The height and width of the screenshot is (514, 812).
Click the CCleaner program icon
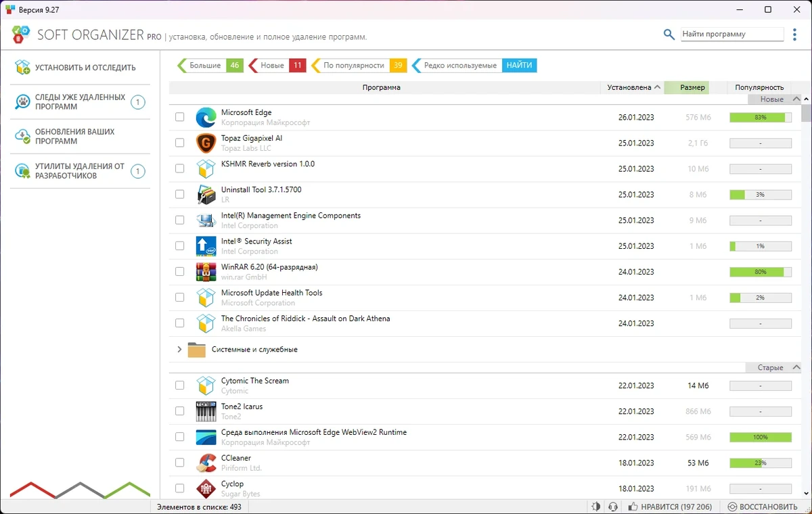click(206, 463)
